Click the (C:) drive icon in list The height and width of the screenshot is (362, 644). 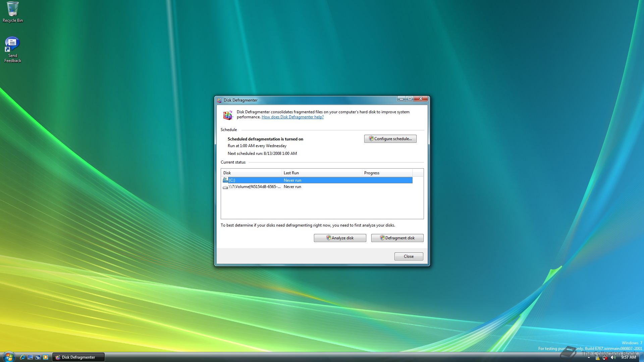click(x=225, y=180)
